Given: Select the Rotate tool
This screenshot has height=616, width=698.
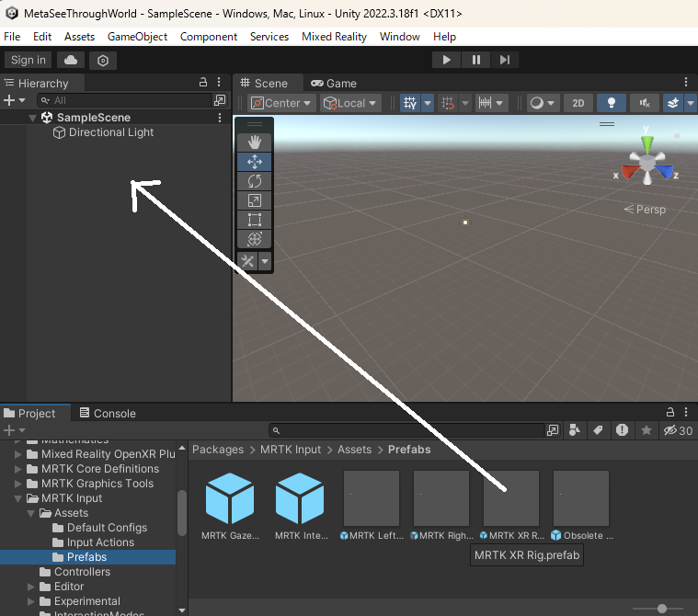Looking at the screenshot, I should pos(254,181).
